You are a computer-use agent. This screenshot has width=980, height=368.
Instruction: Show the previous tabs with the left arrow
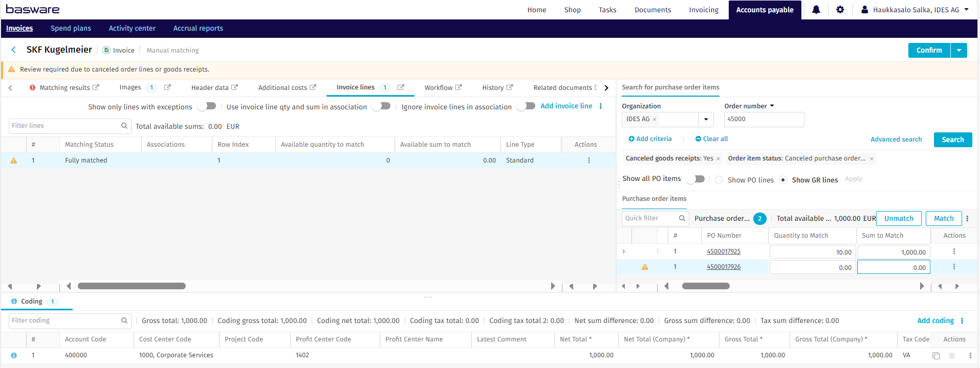(x=10, y=88)
